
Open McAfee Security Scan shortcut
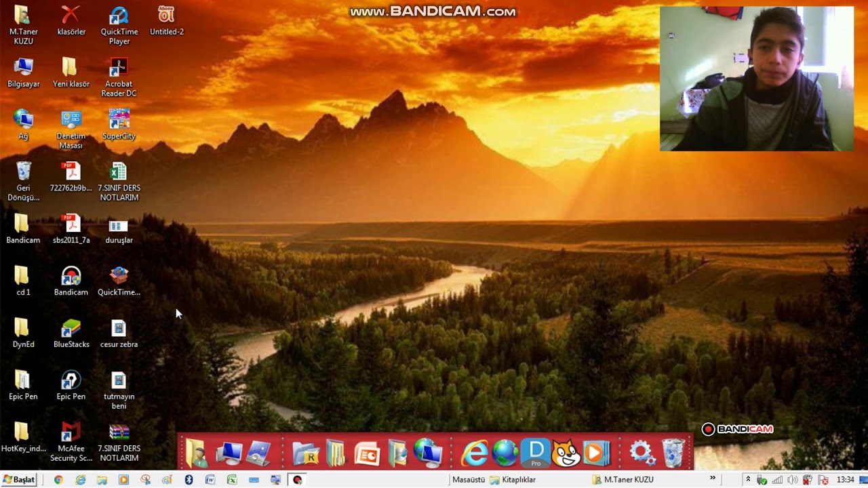pos(71,442)
